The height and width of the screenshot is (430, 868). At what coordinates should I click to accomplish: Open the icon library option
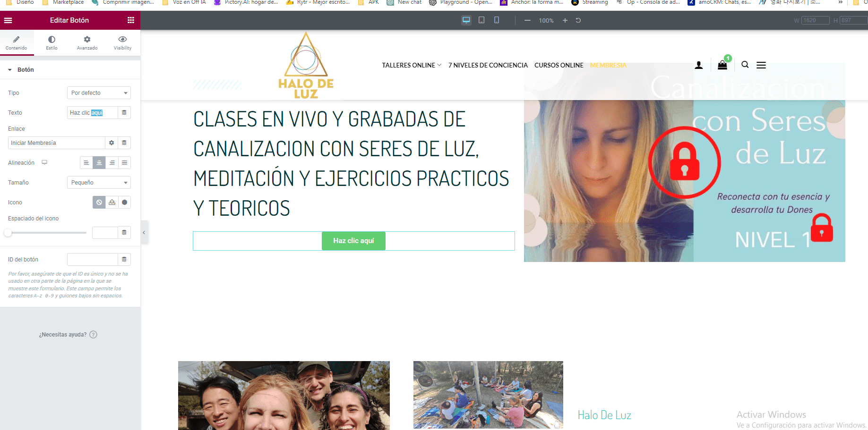click(125, 202)
